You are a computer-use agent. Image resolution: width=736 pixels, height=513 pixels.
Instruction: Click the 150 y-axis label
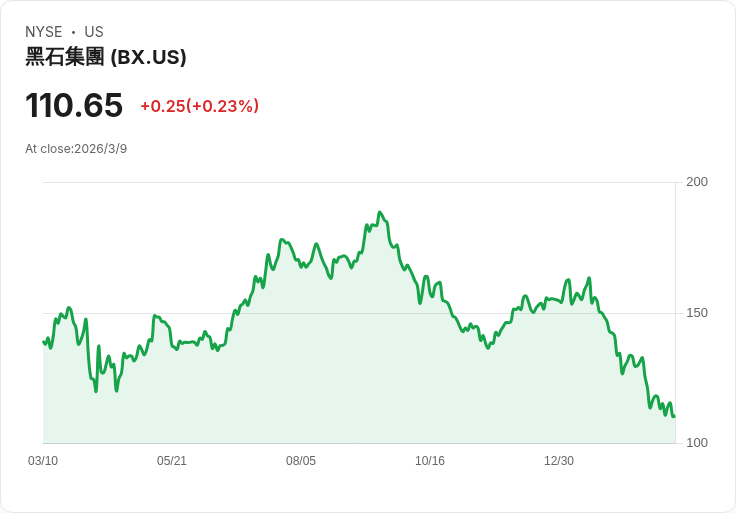pos(697,312)
